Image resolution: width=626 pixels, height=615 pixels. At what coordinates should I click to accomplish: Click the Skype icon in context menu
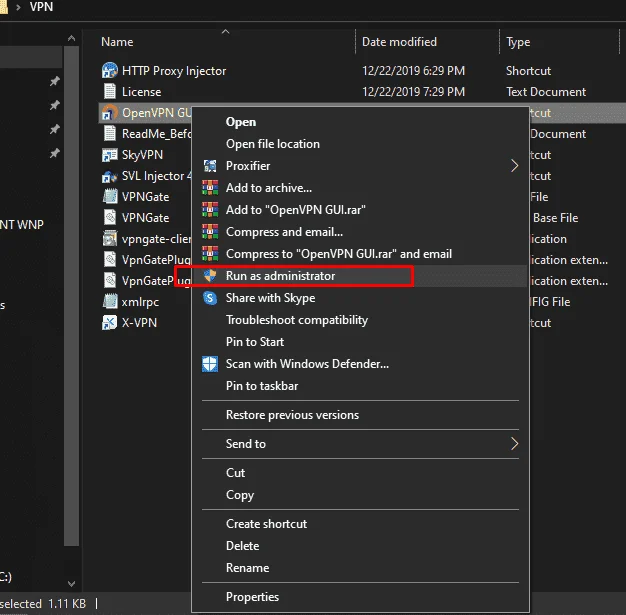210,298
